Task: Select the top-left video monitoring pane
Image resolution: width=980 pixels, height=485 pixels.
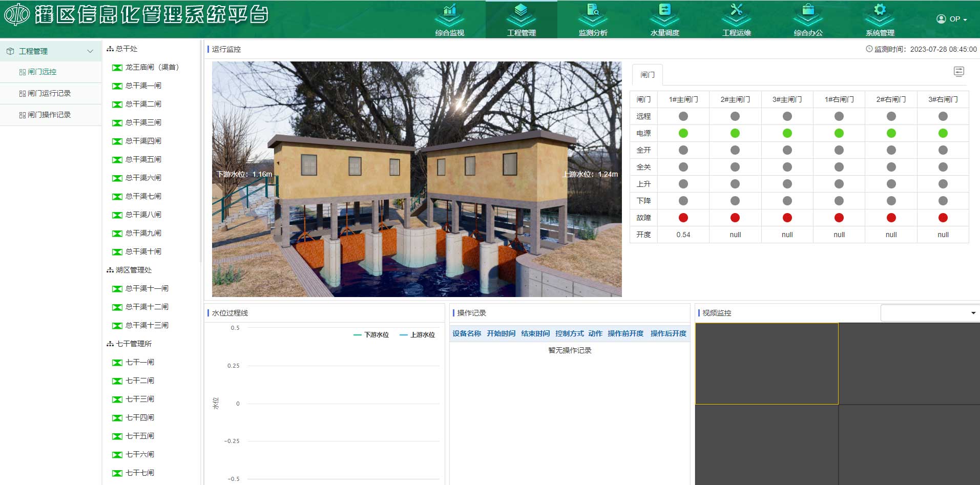Action: (x=766, y=364)
